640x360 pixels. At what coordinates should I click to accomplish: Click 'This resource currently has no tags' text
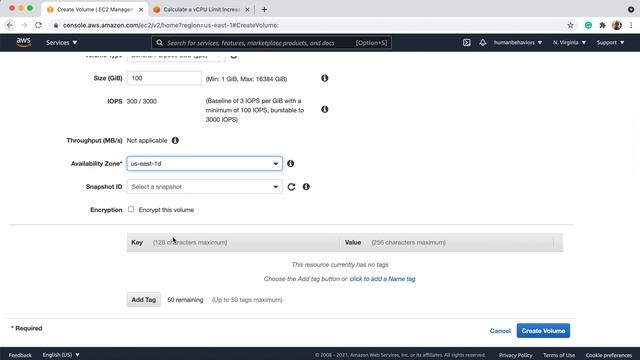click(x=340, y=264)
